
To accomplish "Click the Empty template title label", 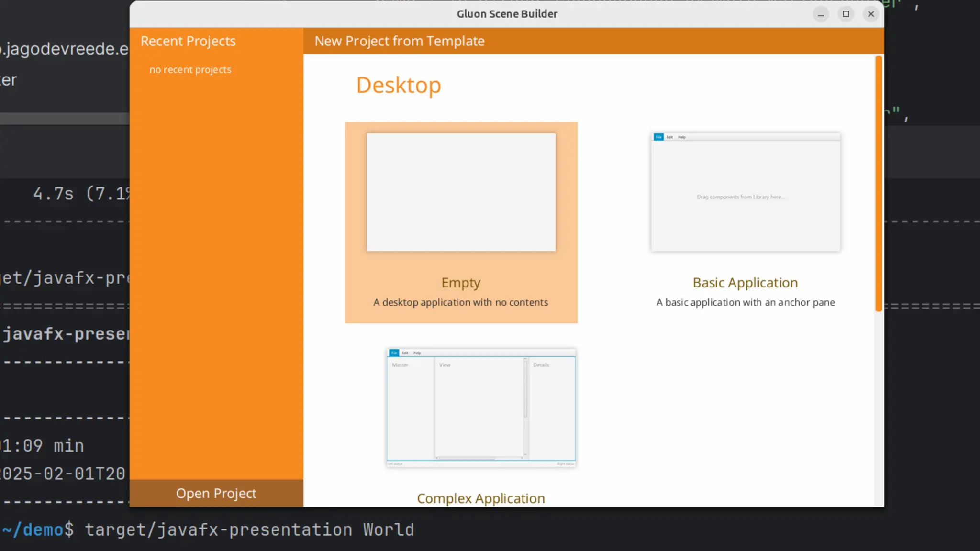I will [461, 283].
